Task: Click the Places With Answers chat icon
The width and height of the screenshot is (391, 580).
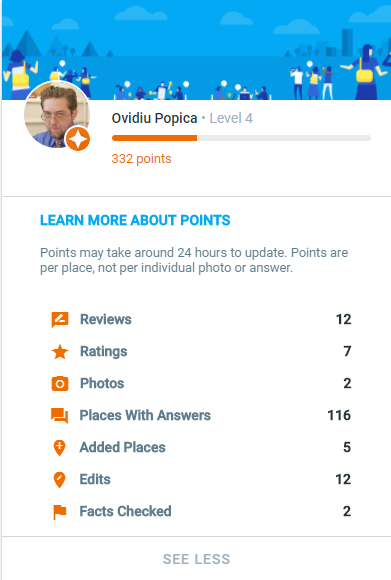Action: [60, 416]
